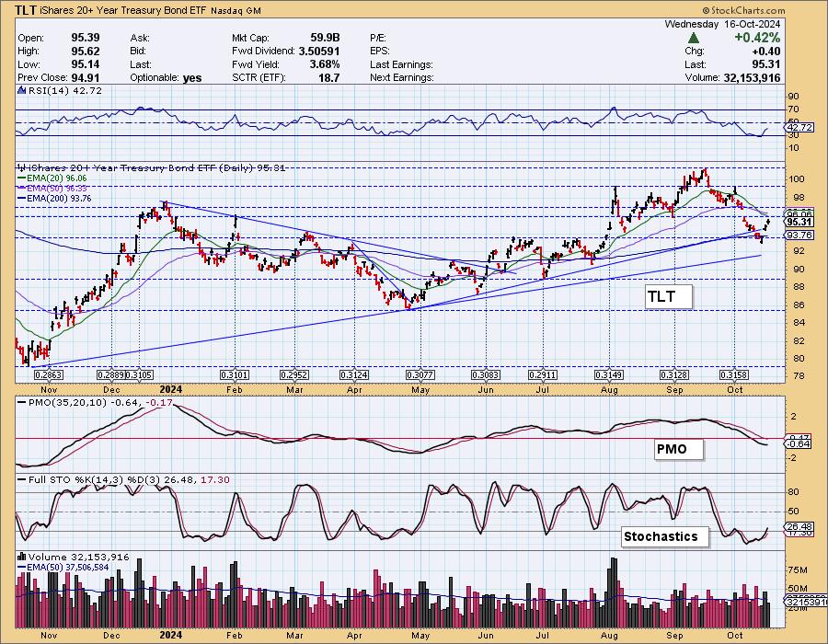Click the dividend marker 0.3149
Viewport: 828px width, 644px height.
point(609,374)
